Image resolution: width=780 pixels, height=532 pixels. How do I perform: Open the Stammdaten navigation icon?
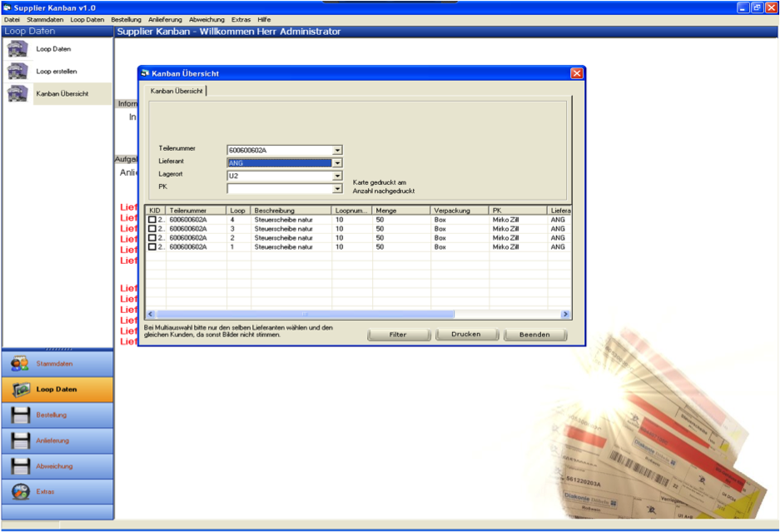[21, 364]
